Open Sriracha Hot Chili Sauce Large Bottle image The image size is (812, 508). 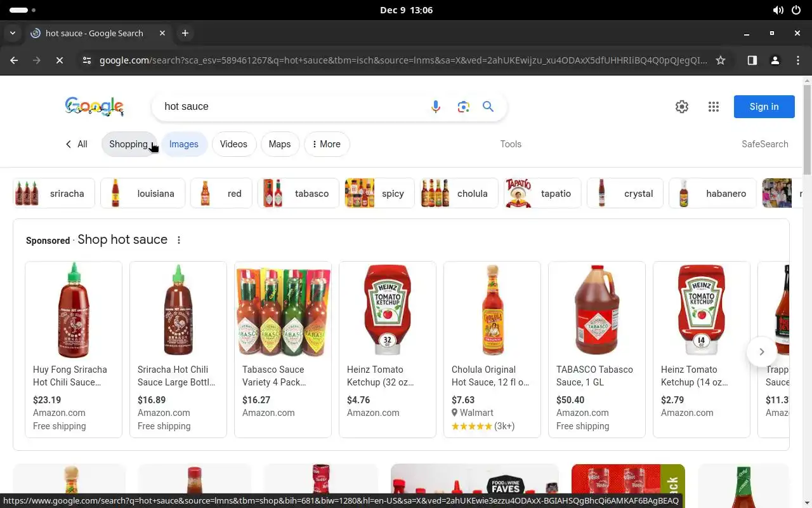click(x=178, y=311)
